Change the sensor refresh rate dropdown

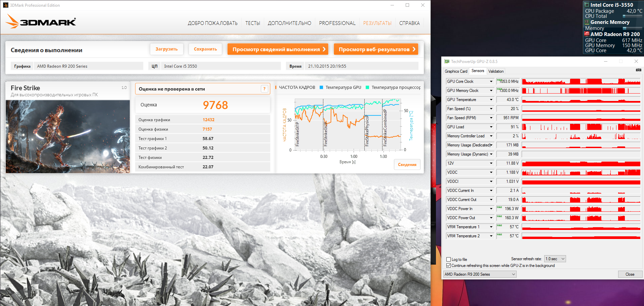[x=555, y=259]
